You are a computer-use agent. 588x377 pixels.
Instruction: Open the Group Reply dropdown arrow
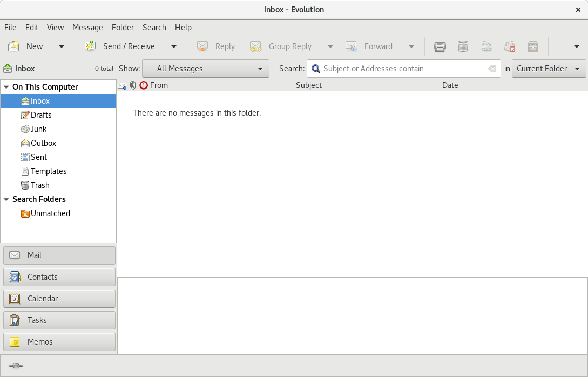330,47
